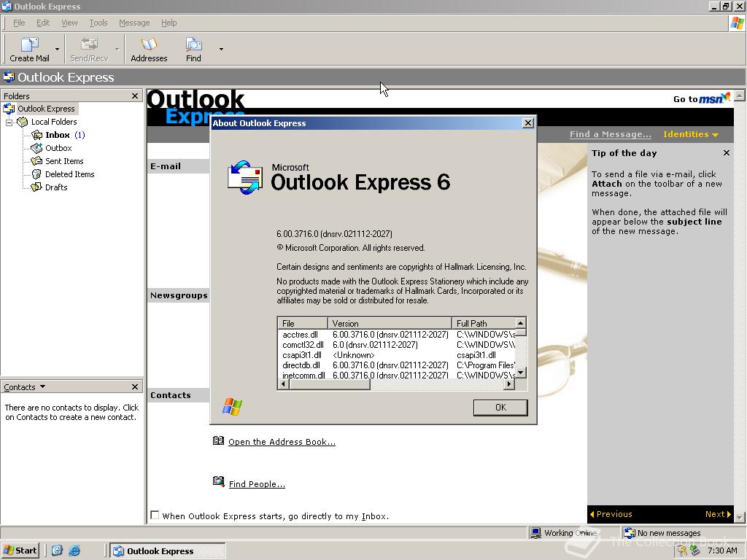Image resolution: width=747 pixels, height=560 pixels.
Task: Open the Inbox folder
Action: tap(57, 135)
